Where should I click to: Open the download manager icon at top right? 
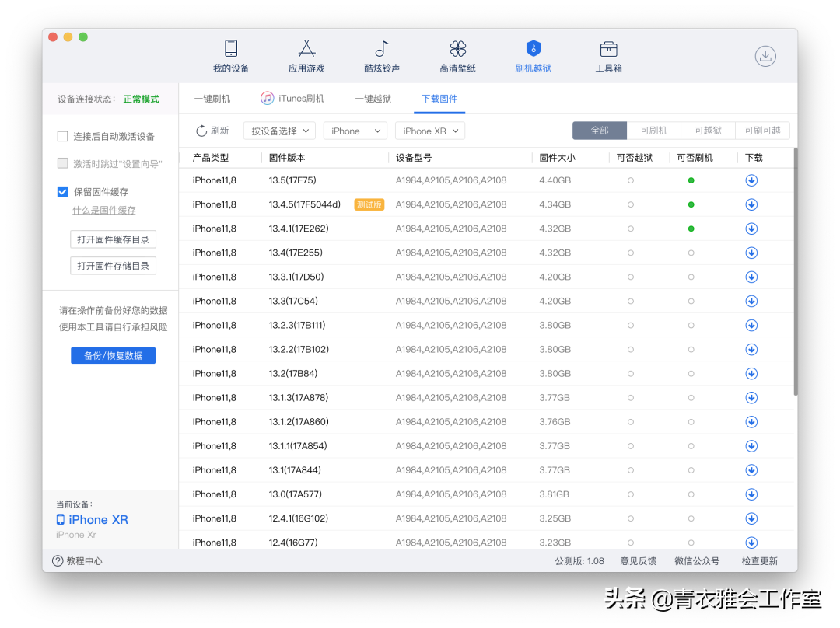[765, 56]
